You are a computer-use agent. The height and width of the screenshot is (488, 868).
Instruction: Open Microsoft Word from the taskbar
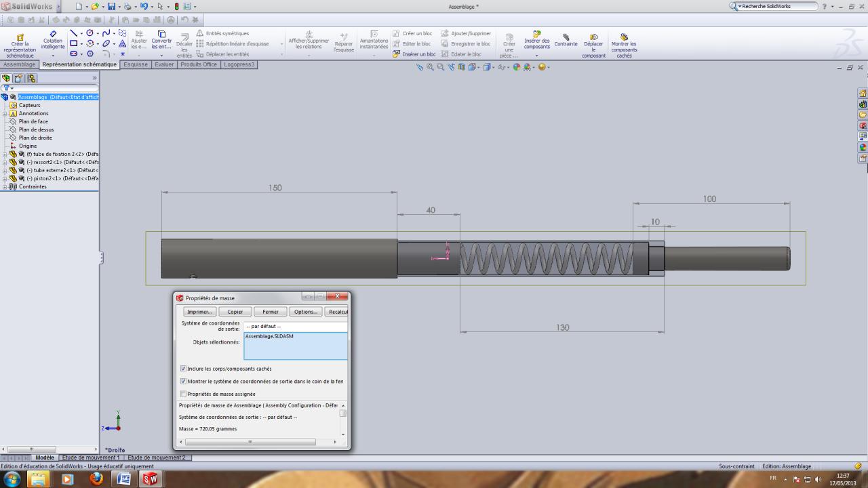[x=123, y=479]
